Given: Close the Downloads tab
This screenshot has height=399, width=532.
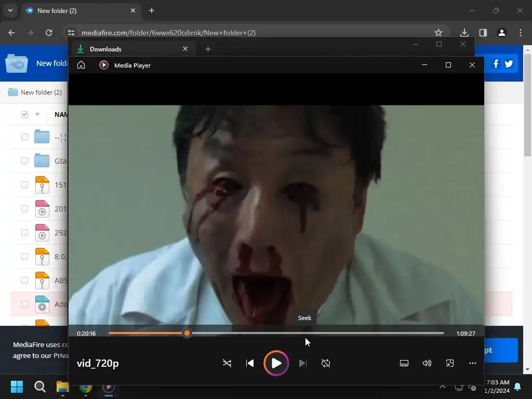Looking at the screenshot, I should [x=185, y=48].
